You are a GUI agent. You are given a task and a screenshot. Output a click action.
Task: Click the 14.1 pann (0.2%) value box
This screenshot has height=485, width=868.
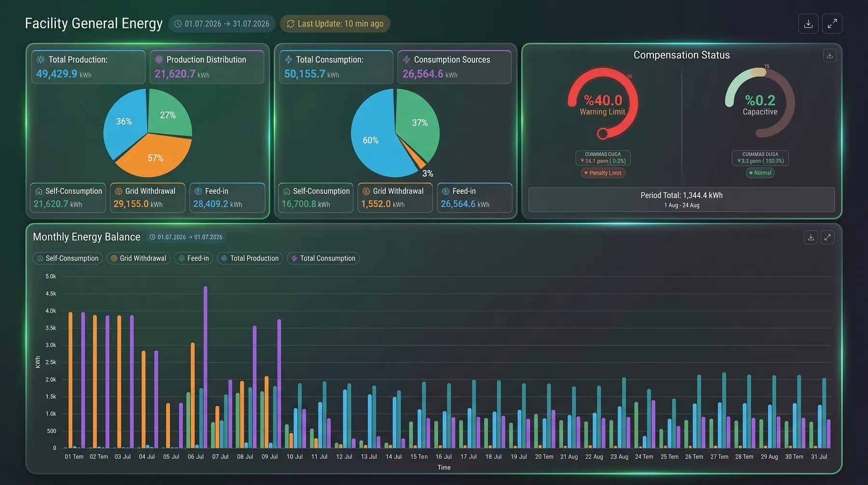pyautogui.click(x=603, y=158)
